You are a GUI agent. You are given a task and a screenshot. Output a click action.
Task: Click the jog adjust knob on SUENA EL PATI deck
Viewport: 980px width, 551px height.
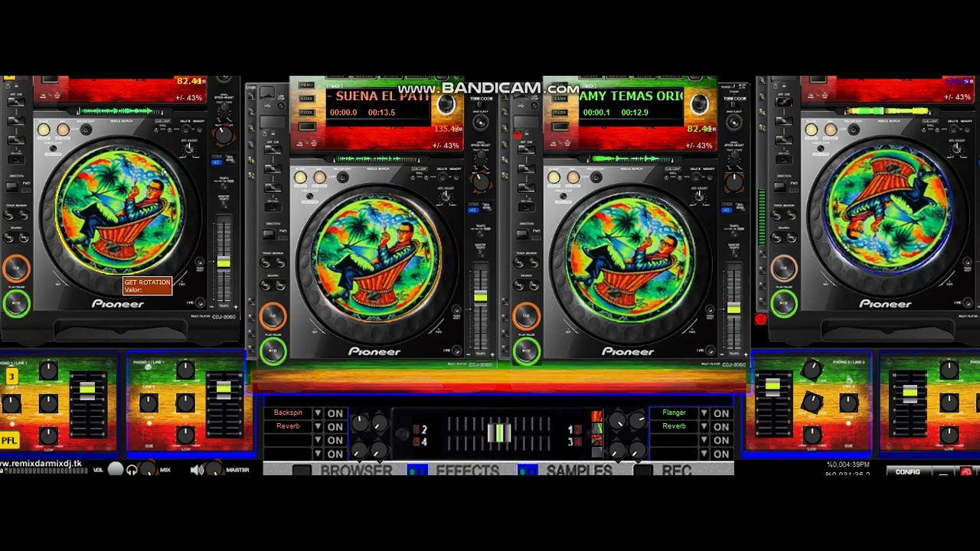[x=447, y=197]
